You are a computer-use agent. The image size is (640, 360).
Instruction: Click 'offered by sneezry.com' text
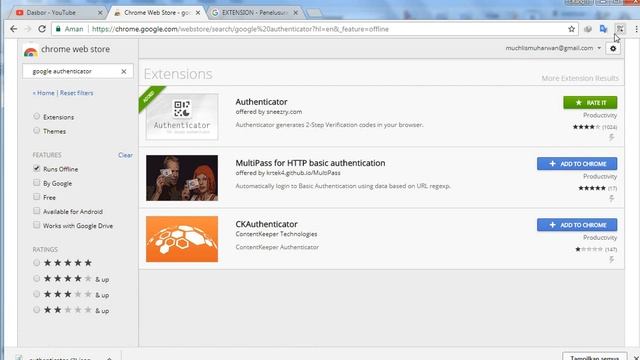click(x=269, y=112)
